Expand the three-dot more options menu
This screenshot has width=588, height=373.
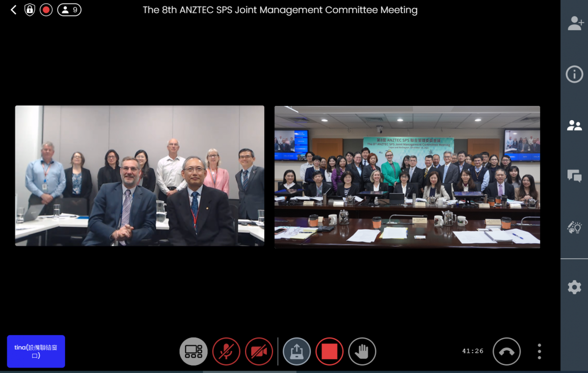point(539,351)
